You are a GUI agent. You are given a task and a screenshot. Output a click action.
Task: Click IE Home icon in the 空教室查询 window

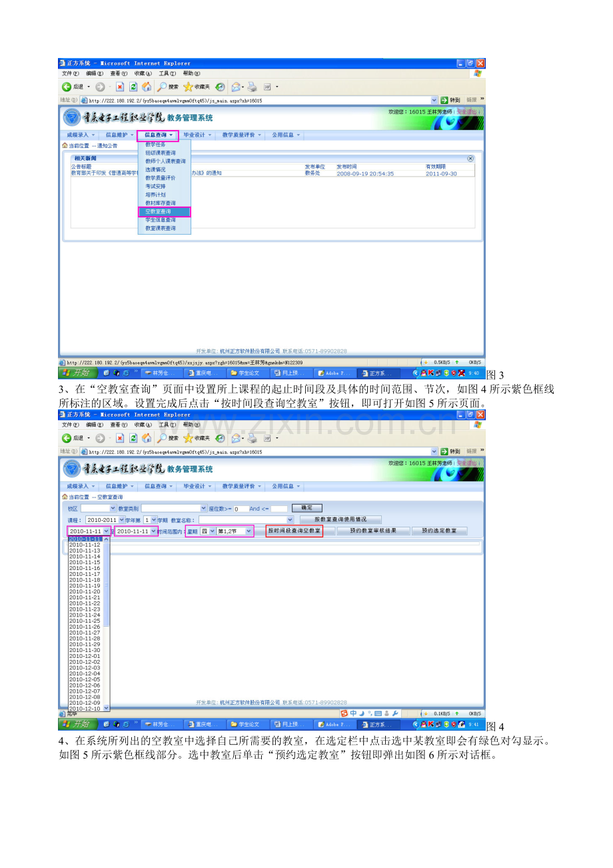(146, 439)
